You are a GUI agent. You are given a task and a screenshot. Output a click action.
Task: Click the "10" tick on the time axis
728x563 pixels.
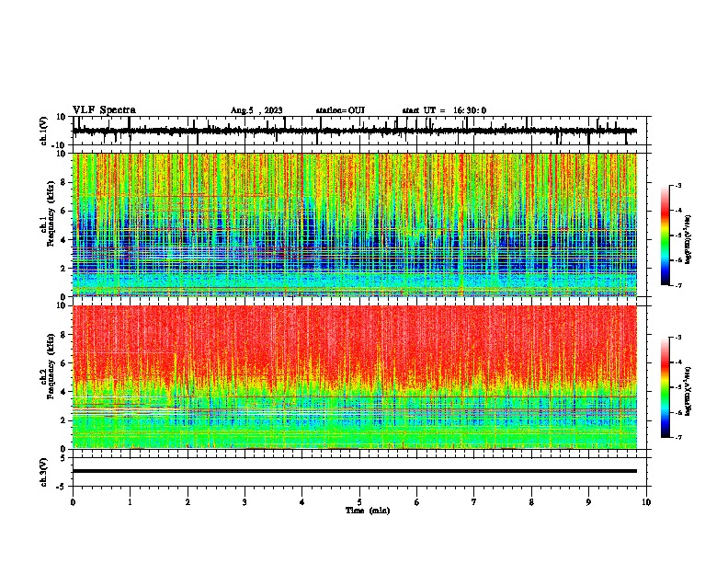[646, 502]
